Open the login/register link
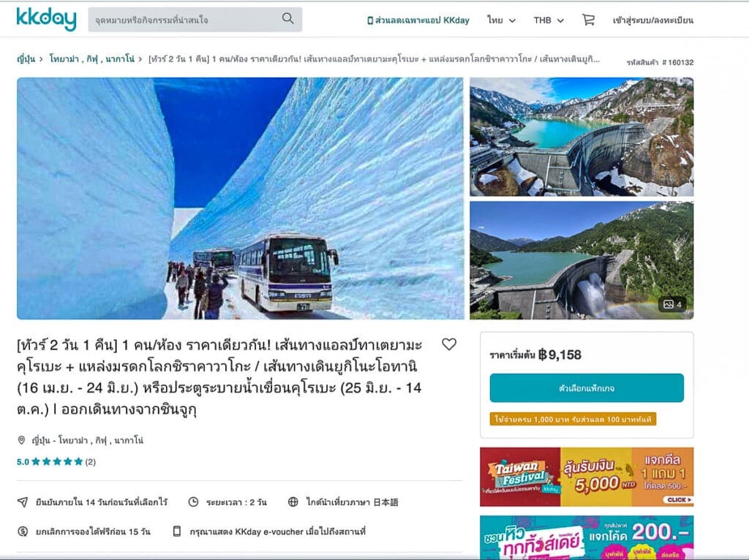Image resolution: width=749 pixels, height=560 pixels. 653,20
